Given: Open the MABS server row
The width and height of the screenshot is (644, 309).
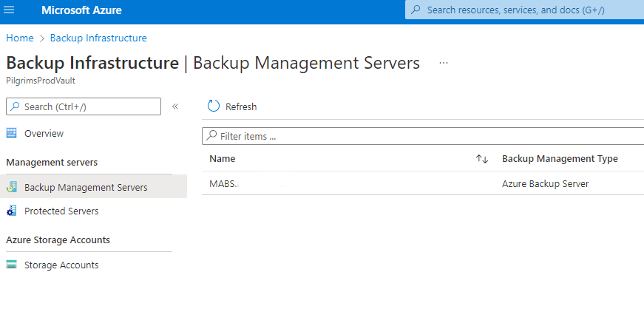Looking at the screenshot, I should coord(423,183).
